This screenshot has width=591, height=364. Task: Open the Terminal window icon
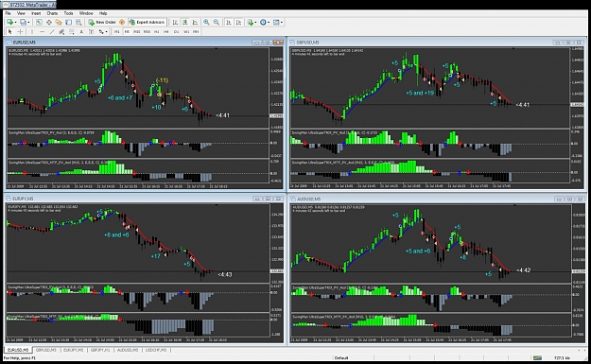(x=68, y=23)
